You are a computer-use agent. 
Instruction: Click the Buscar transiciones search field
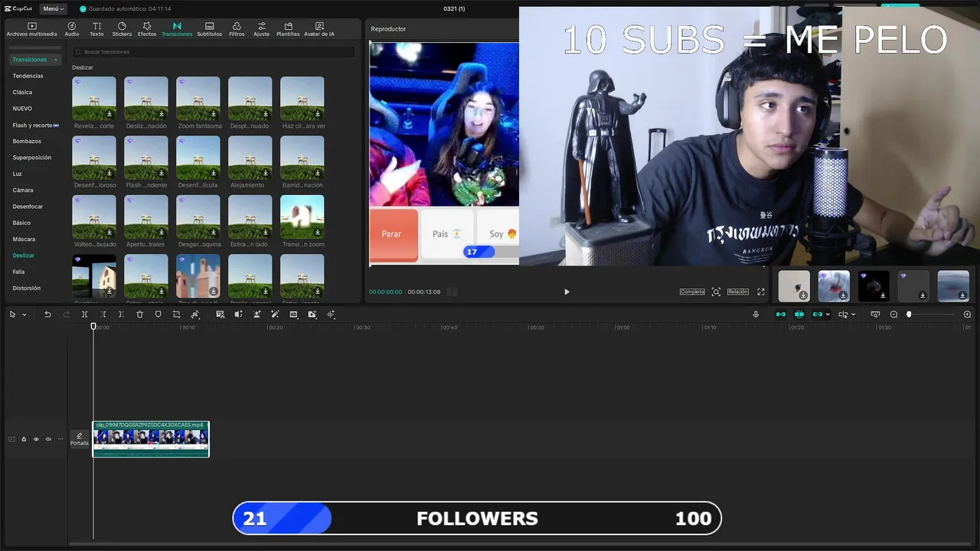tap(213, 52)
